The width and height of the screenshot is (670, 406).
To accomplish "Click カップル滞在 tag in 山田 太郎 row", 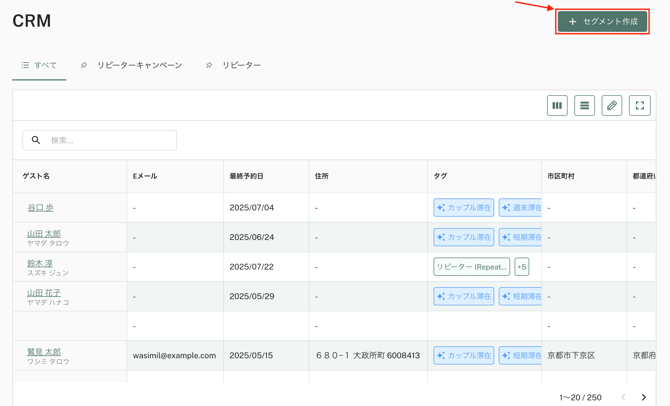I will tap(464, 237).
